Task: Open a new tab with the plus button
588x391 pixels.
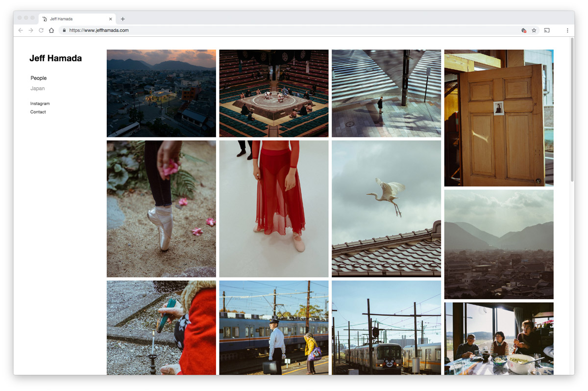Action: point(123,19)
